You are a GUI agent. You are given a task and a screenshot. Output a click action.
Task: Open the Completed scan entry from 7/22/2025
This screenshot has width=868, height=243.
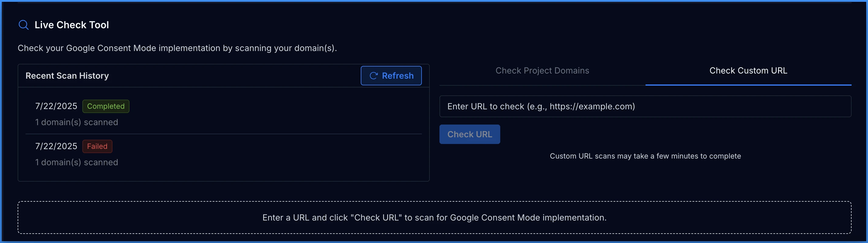pos(223,114)
